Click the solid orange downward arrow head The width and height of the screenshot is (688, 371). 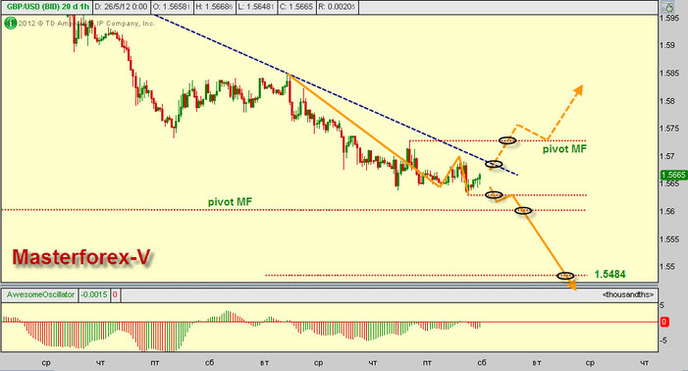point(571,285)
